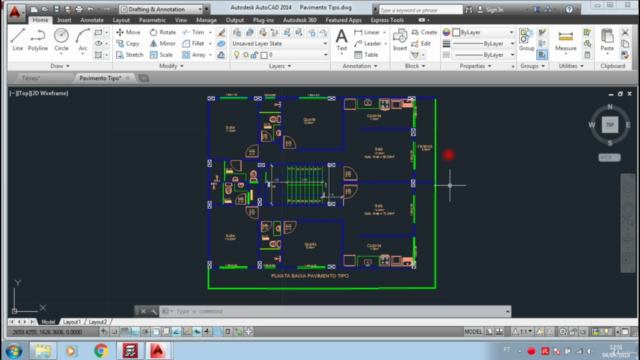Expand the Modify panel

171,66
